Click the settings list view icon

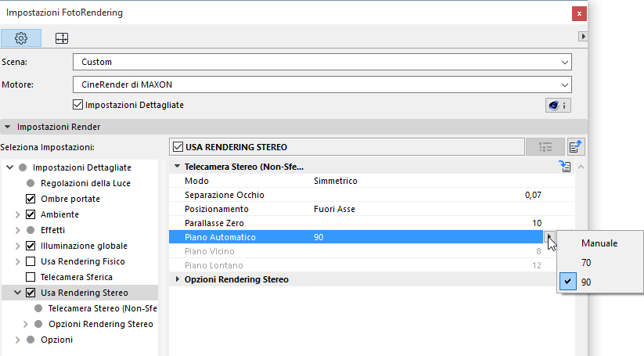545,147
